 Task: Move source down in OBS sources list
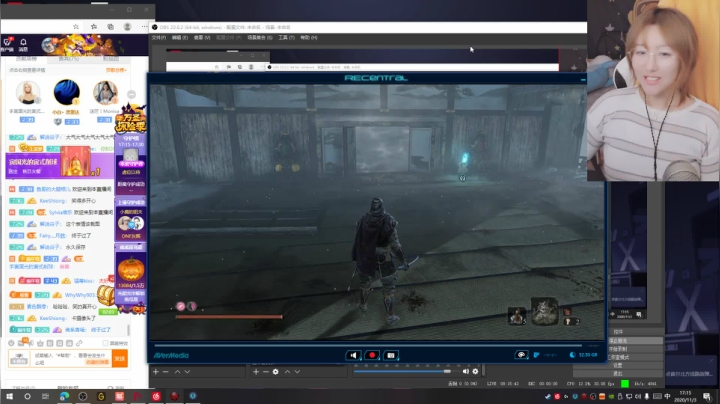pos(298,371)
